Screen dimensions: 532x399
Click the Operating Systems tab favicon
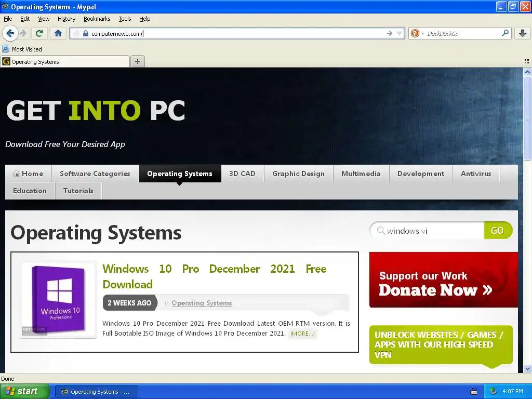(6, 61)
